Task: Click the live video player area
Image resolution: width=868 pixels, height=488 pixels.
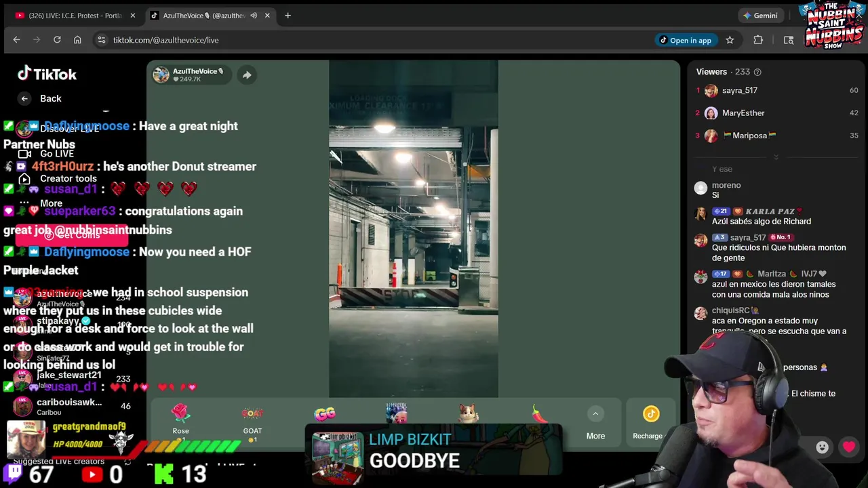Action: point(414,228)
